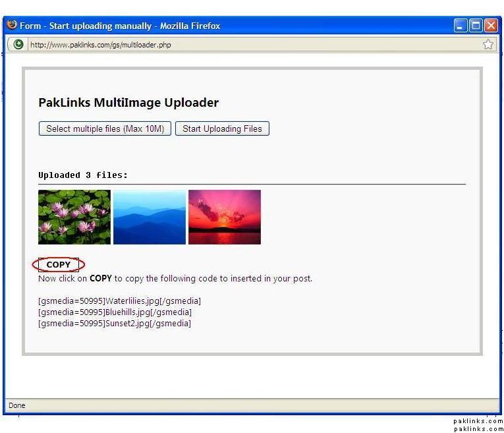The image size is (504, 433).
Task: Select the blue hills thumbnail
Action: pyautogui.click(x=150, y=217)
